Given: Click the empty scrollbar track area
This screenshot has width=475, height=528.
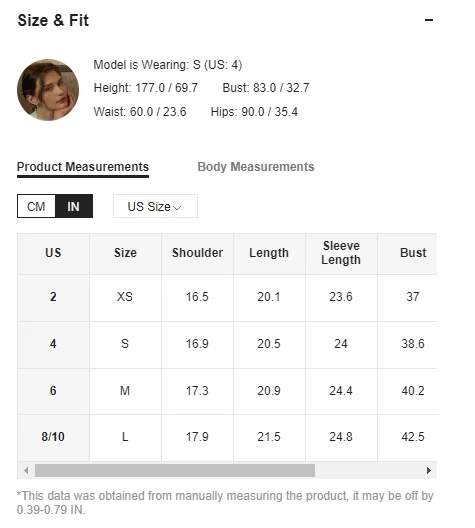Looking at the screenshot, I should click(369, 470).
